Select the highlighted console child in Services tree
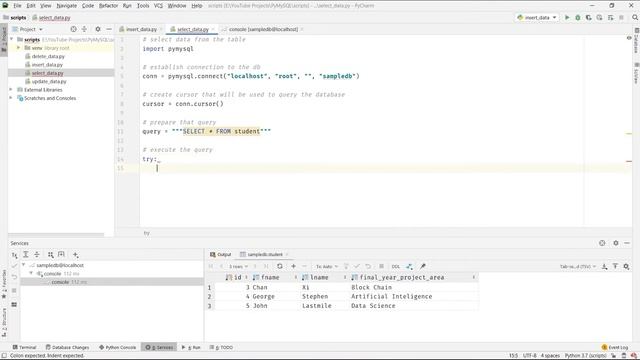This screenshot has height=360, width=640. (x=112, y=282)
